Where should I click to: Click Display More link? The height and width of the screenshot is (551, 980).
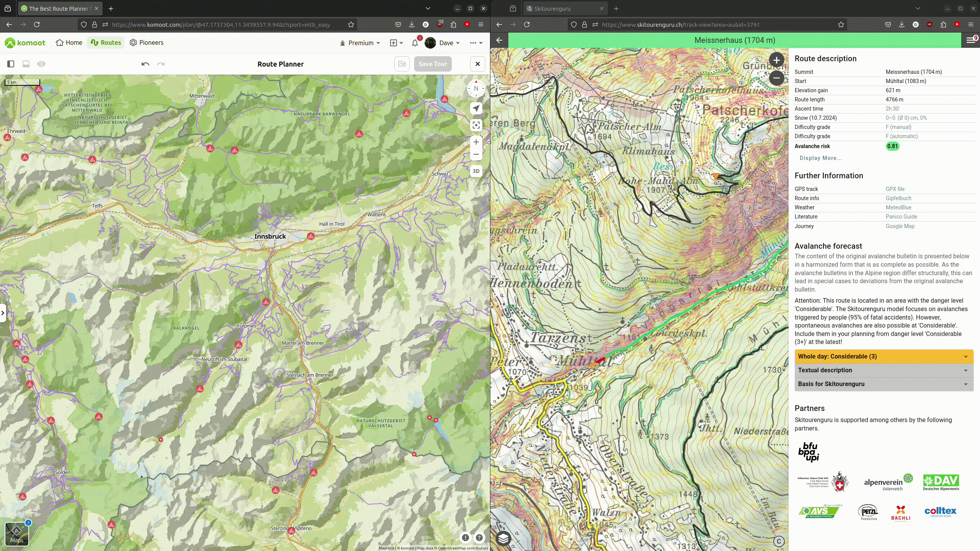[821, 158]
